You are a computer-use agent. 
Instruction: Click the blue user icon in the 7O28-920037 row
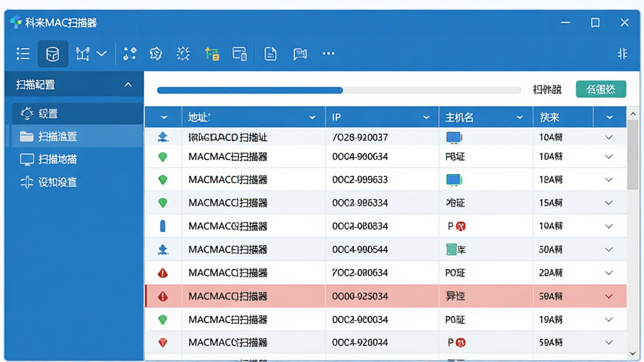[163, 137]
